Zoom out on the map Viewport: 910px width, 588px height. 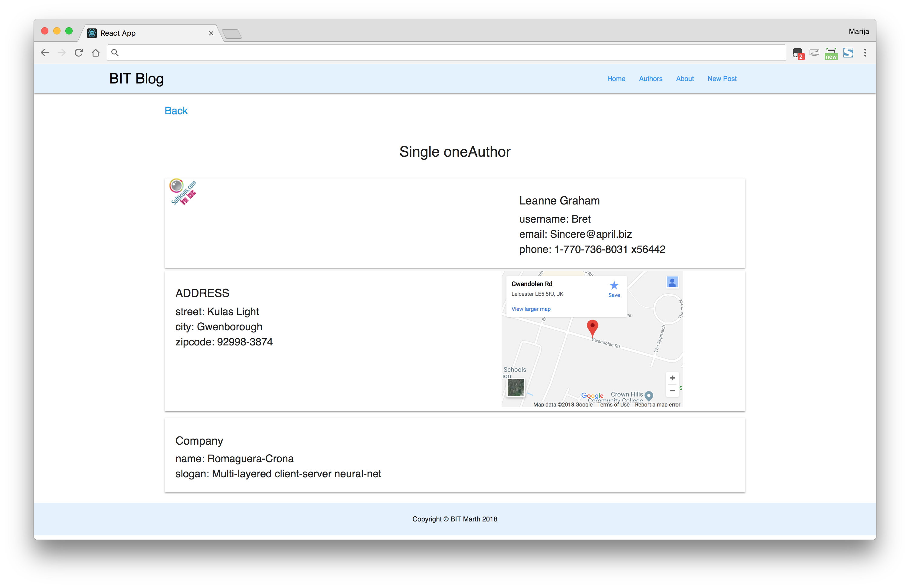click(x=672, y=390)
